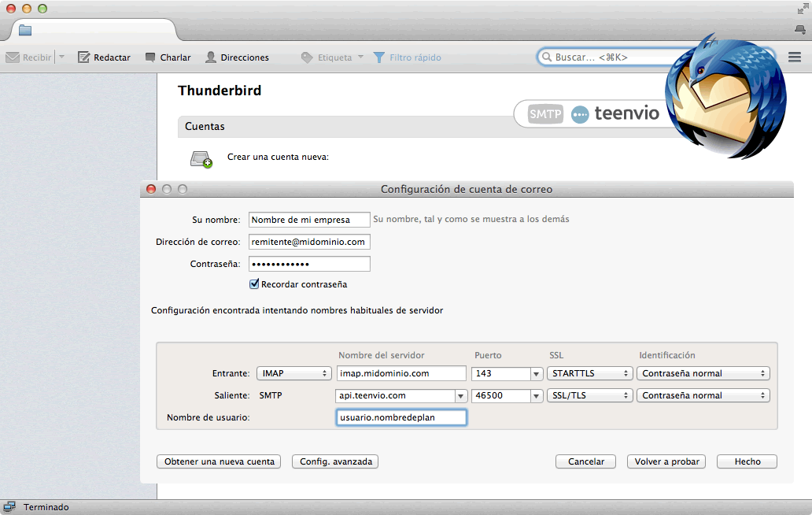The width and height of the screenshot is (812, 515).
Task: Click the usuario.nombredeplan username field
Action: [401, 417]
